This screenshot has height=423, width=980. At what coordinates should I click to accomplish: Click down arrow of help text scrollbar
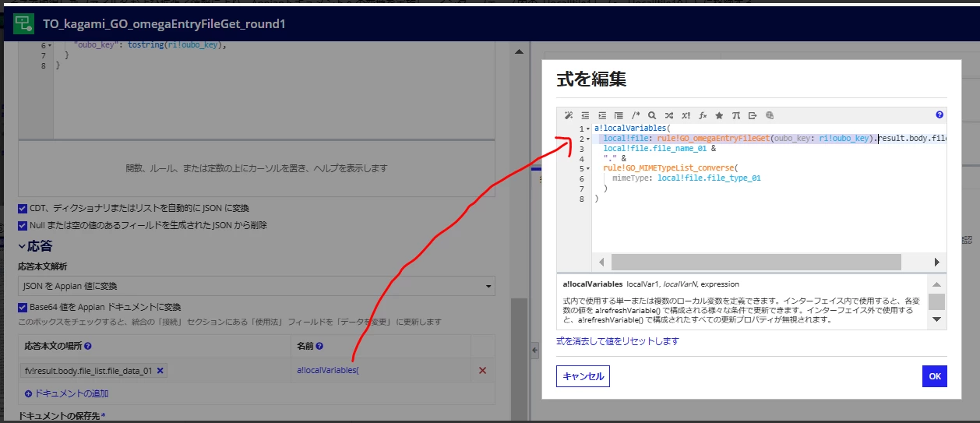pos(936,319)
